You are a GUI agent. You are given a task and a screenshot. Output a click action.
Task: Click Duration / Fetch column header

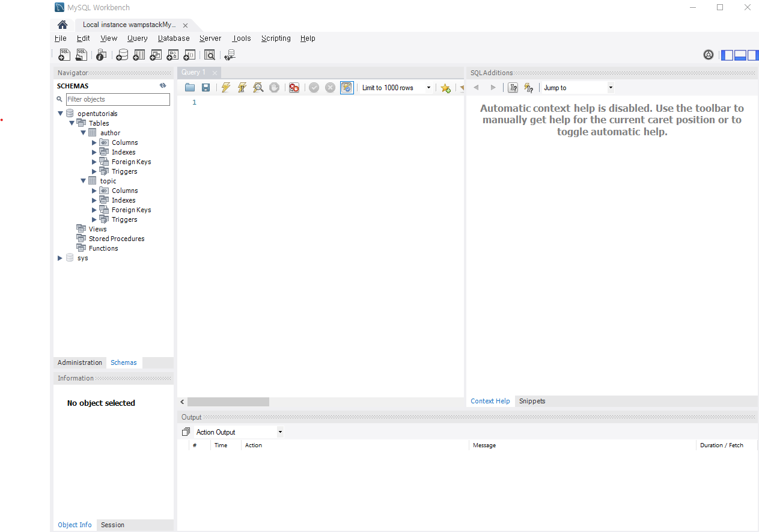722,445
